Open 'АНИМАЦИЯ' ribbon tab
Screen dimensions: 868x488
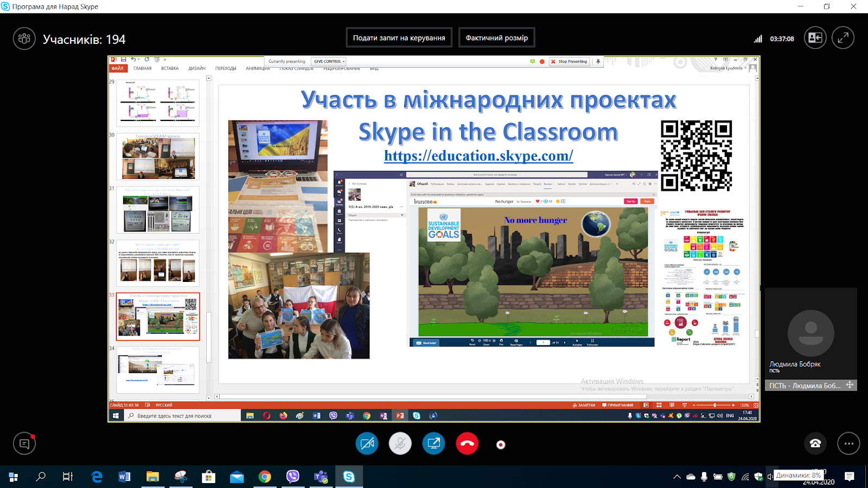(258, 68)
